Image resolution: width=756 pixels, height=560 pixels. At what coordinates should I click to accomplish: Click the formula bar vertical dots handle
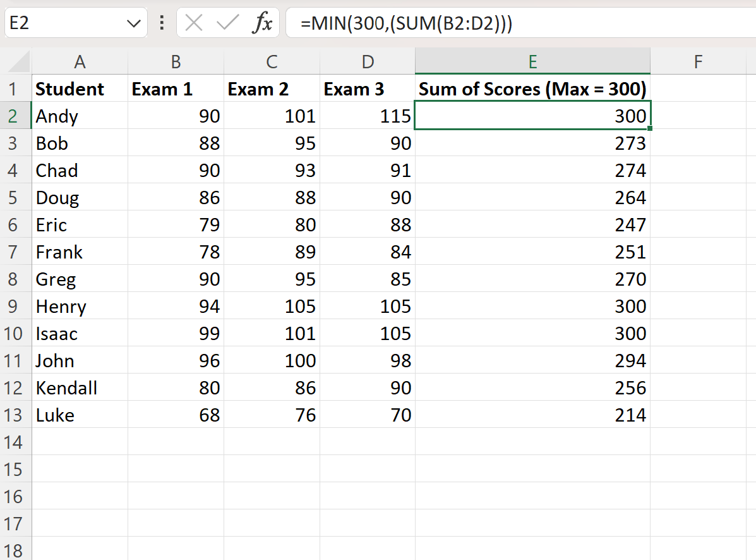(x=162, y=23)
